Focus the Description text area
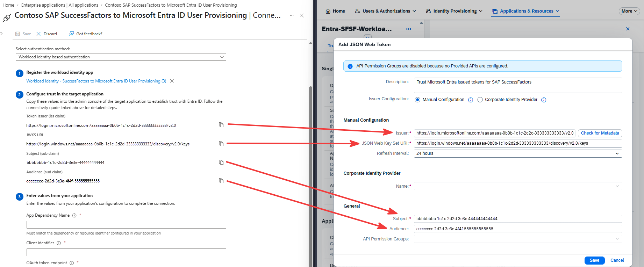Viewport: 644px width, 267px height. pyautogui.click(x=518, y=85)
